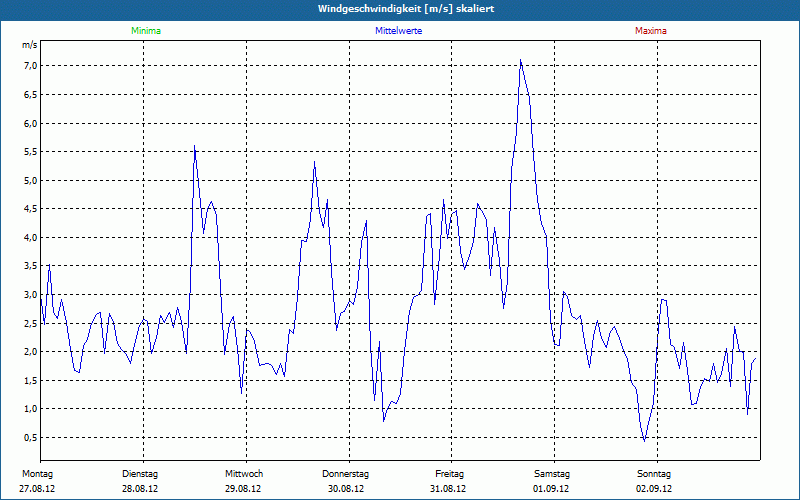Screen dimensions: 800x500
Task: Click the chart title Windgeschwindigkeit [m/s] skaliert
Action: point(406,9)
